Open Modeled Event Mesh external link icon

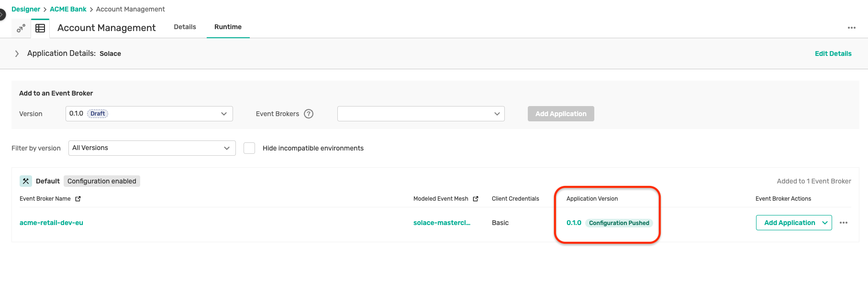476,199
